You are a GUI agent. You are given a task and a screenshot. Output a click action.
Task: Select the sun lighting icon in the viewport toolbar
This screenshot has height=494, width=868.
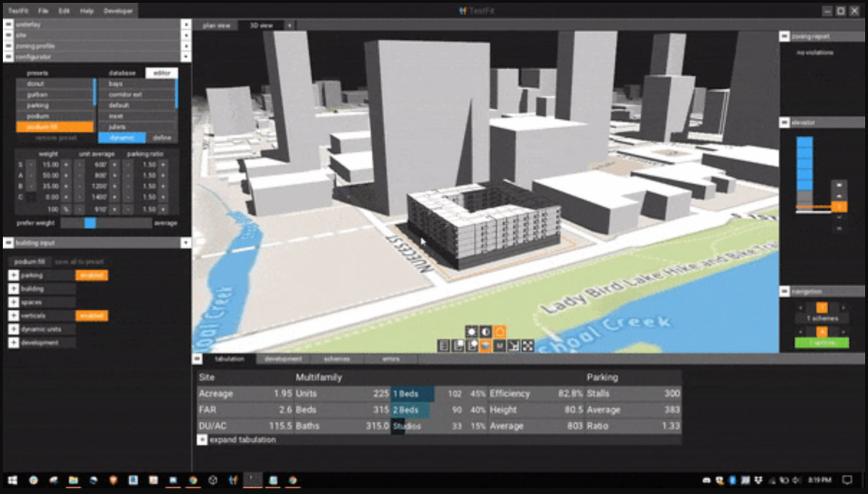point(471,332)
